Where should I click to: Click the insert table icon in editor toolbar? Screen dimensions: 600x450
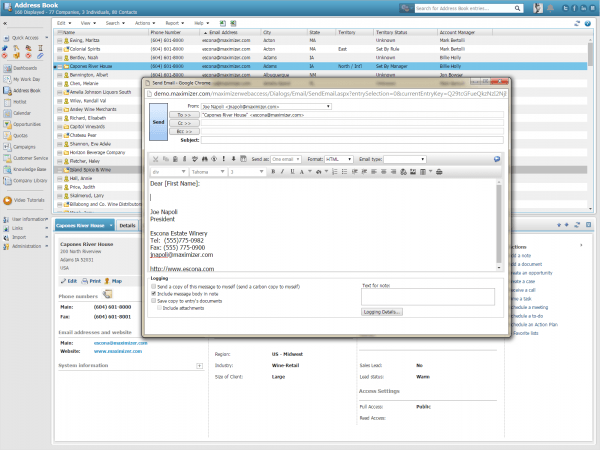pyautogui.click(x=423, y=172)
